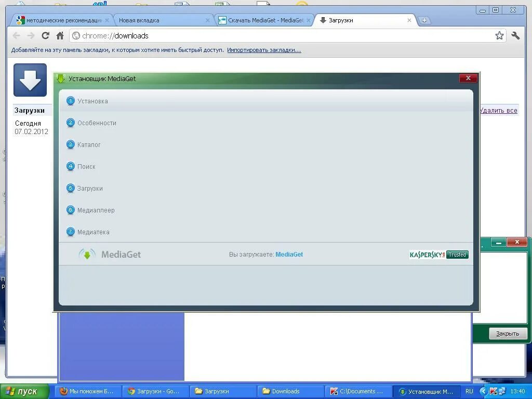532x399 pixels.
Task: Switch to 'Мы поможем Б...' Firefox taskbar item
Action: tap(87, 391)
